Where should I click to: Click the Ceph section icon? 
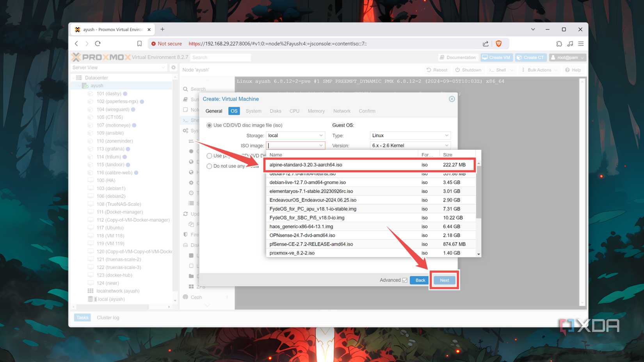[185, 297]
